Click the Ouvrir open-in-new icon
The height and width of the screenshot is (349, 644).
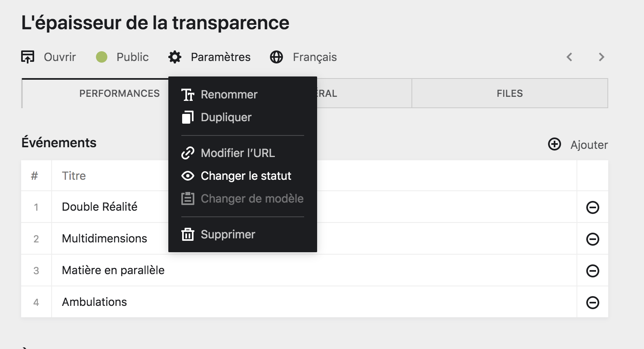pyautogui.click(x=28, y=57)
